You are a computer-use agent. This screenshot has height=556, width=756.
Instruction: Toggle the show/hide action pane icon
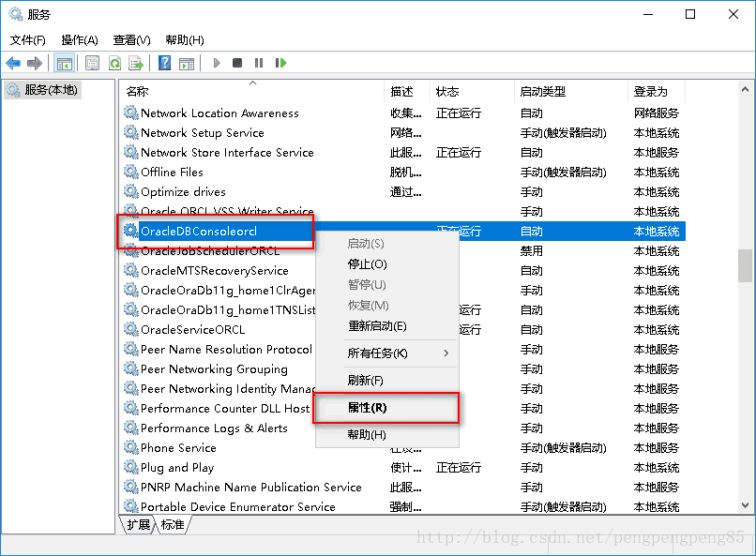187,63
